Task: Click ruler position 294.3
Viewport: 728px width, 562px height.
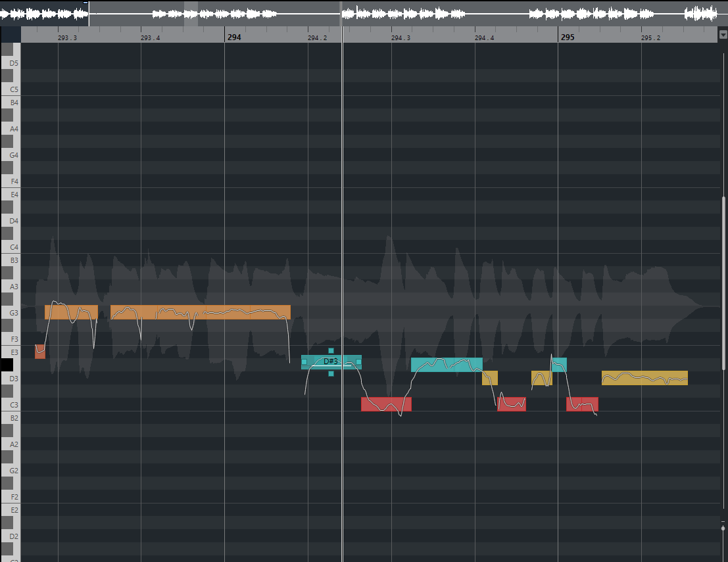Action: (x=400, y=38)
